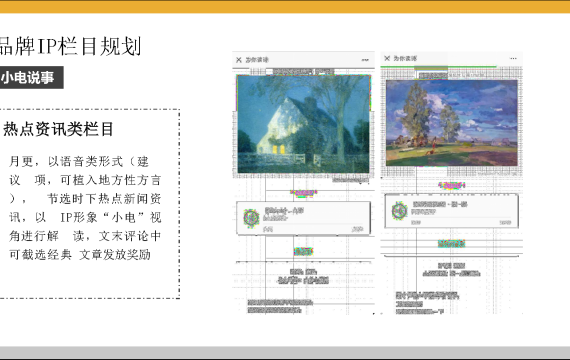Screen dimensions: 570x360
Task: Click the colored tag above the left audio card
Action: coord(304,193)
